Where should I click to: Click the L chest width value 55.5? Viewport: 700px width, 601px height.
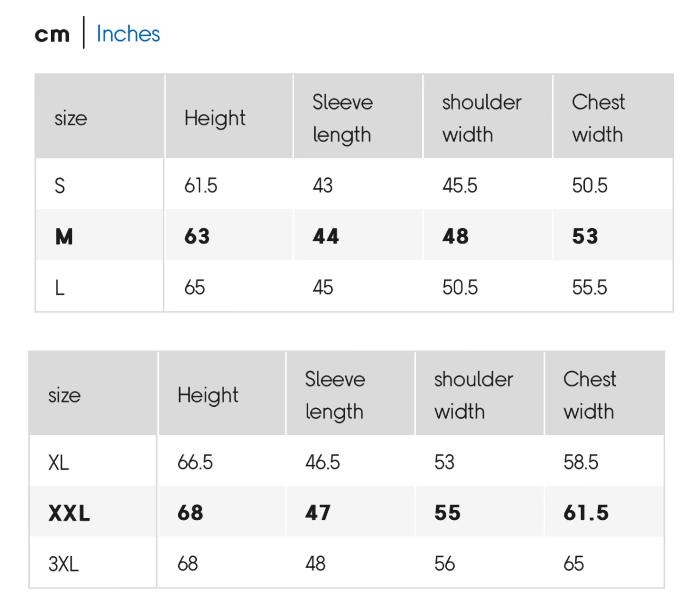(x=589, y=288)
